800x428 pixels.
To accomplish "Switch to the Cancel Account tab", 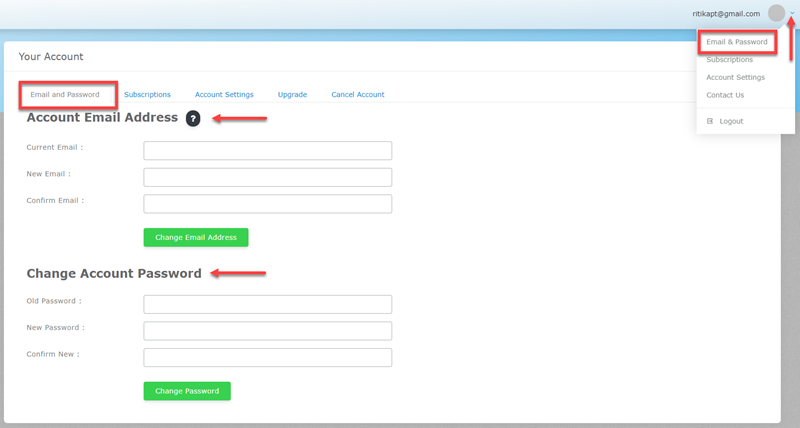I will click(x=357, y=95).
